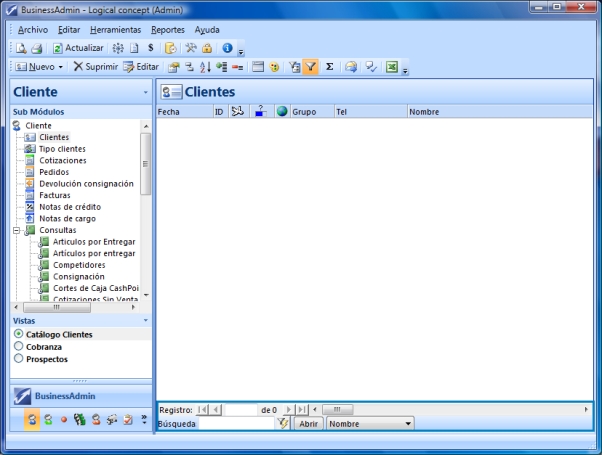Open the Reportes menu
Screen dimensions: 602x455
coord(167,30)
